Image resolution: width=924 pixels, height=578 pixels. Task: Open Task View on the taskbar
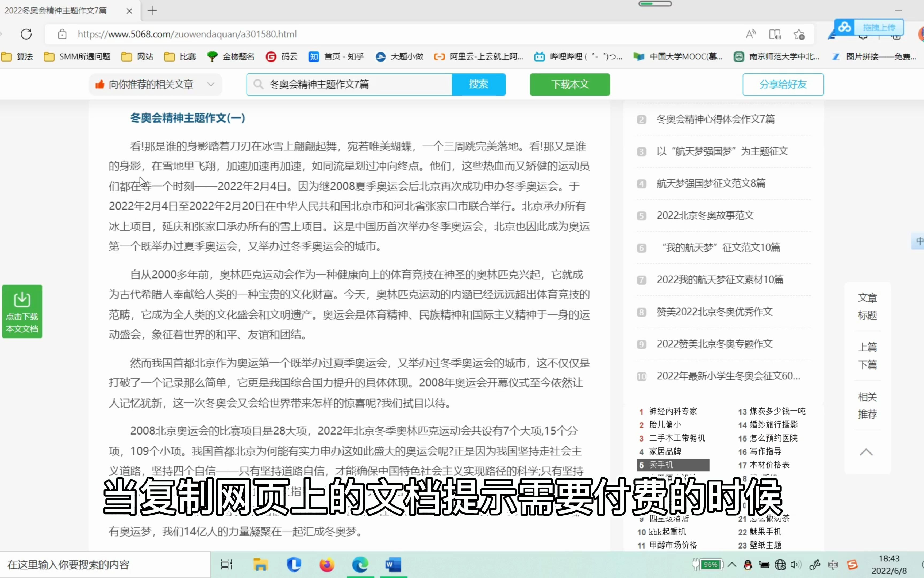tap(227, 565)
